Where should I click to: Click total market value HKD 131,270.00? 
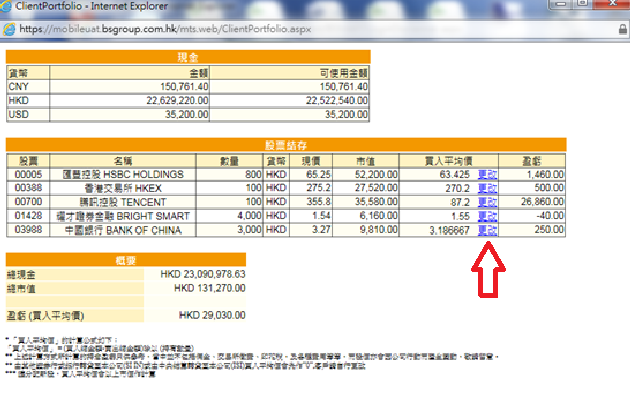point(210,288)
